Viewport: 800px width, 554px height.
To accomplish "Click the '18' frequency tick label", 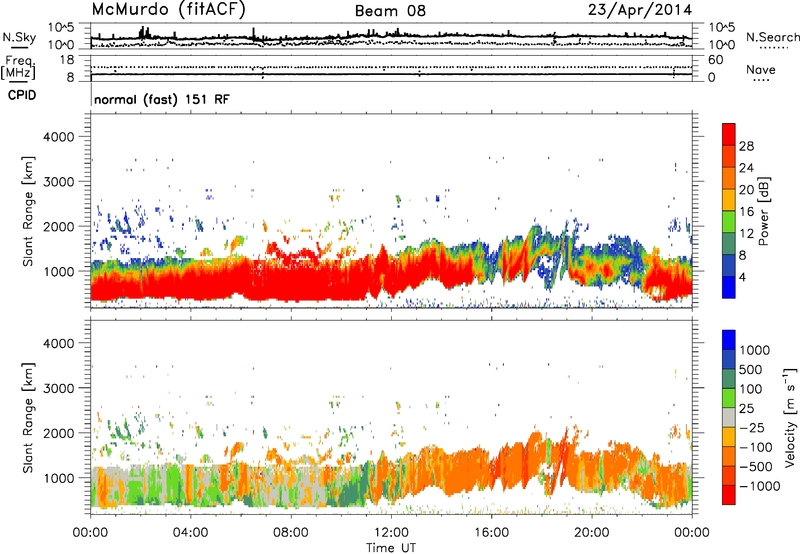I will click(x=66, y=60).
